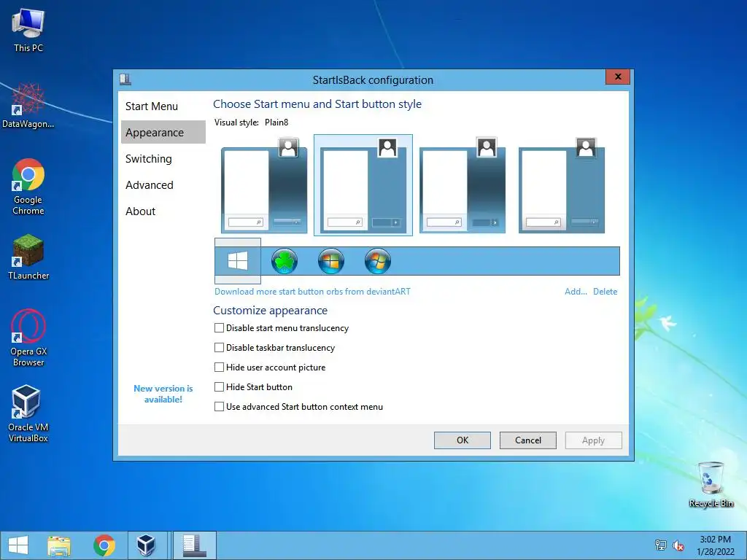Screen dimensions: 747x560
Task: Choose the green clover start orb
Action: click(x=285, y=261)
